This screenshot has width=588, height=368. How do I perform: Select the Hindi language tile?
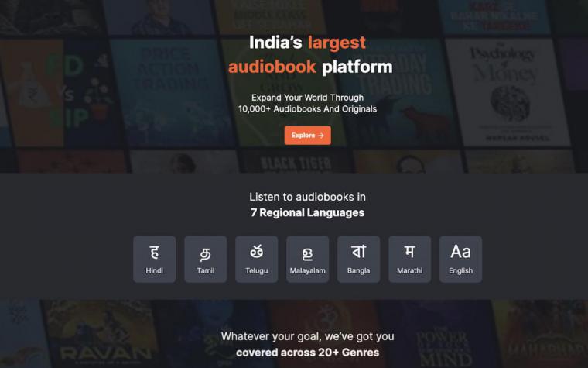(155, 259)
